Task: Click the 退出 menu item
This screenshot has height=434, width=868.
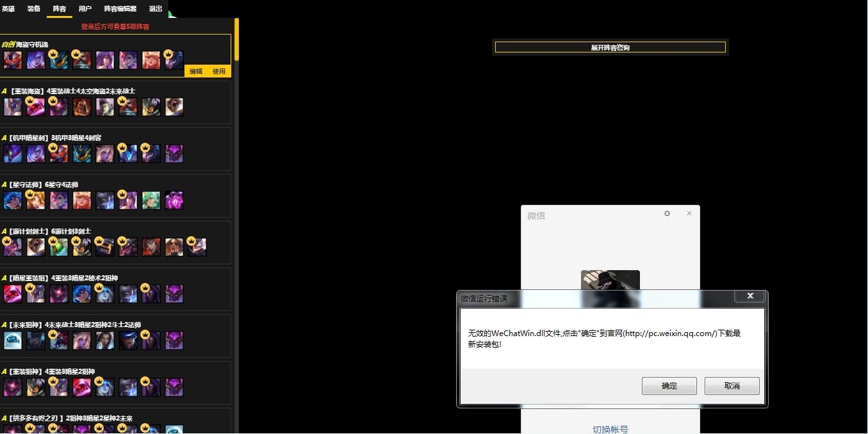Action: tap(156, 9)
